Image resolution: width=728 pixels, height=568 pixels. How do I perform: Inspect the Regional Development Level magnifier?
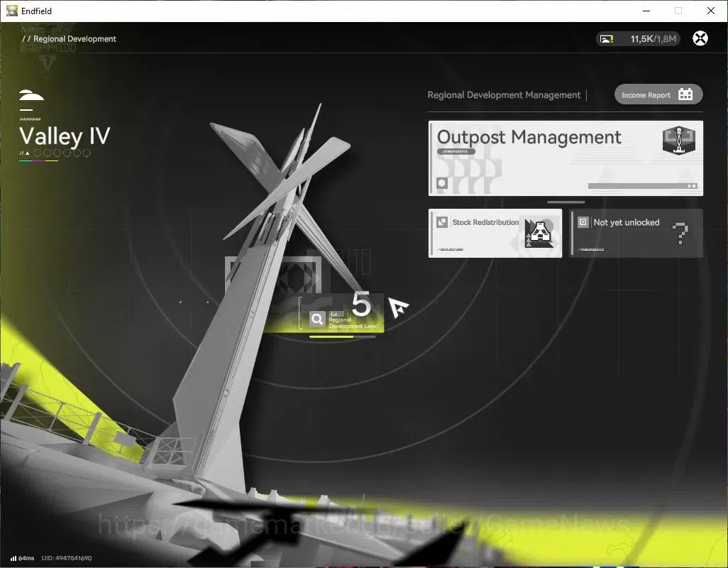(317, 319)
